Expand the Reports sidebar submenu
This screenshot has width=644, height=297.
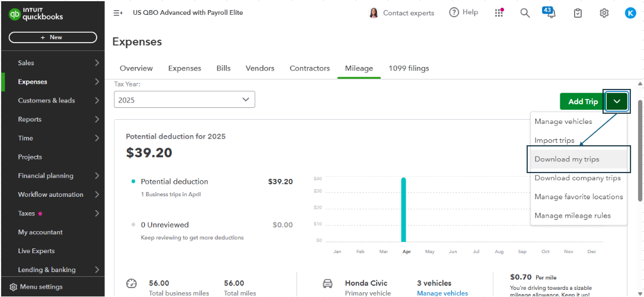click(97, 119)
